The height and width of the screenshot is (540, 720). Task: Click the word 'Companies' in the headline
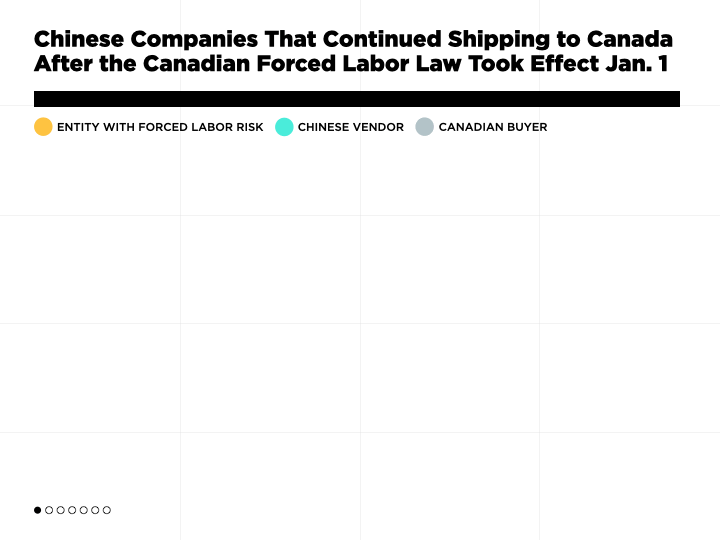(194, 40)
